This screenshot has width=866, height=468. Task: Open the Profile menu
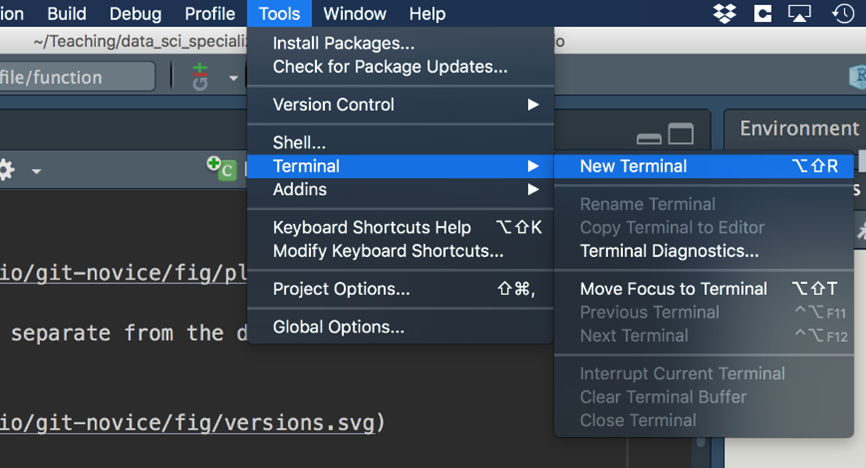tap(210, 14)
